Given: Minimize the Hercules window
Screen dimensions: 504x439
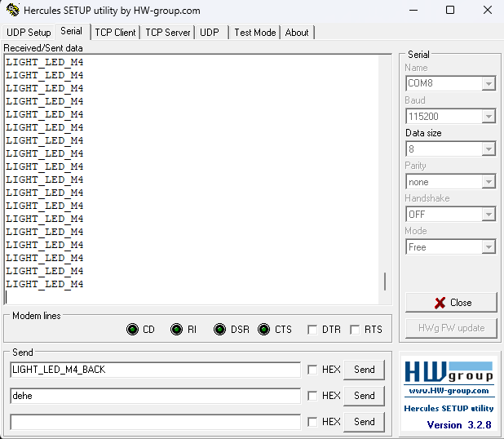Looking at the screenshot, I should click(x=413, y=11).
